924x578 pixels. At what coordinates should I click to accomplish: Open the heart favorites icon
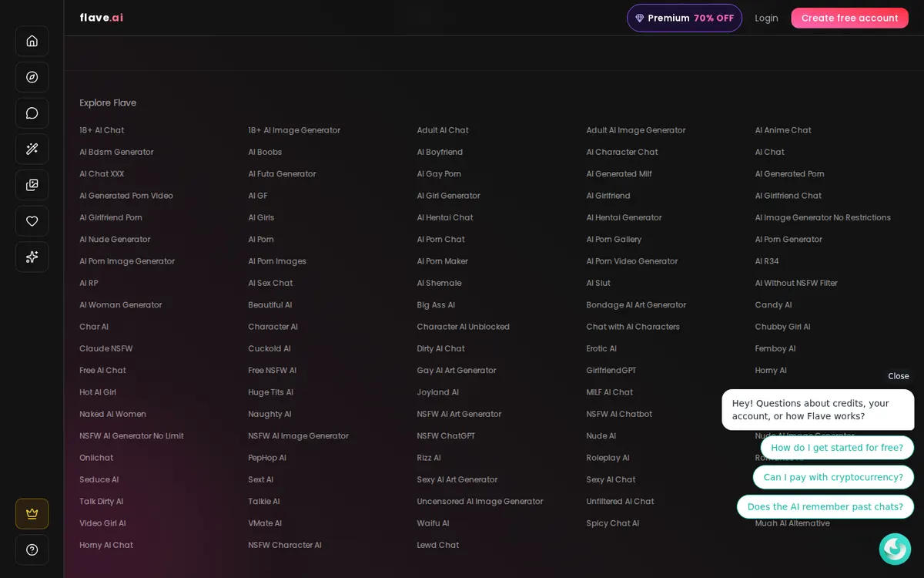point(32,221)
